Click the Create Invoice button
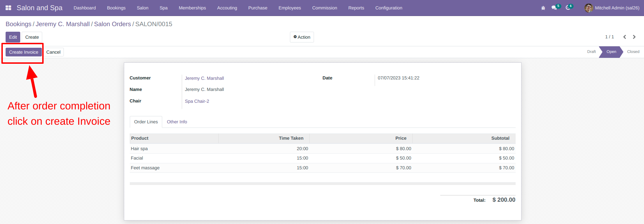 pyautogui.click(x=24, y=52)
